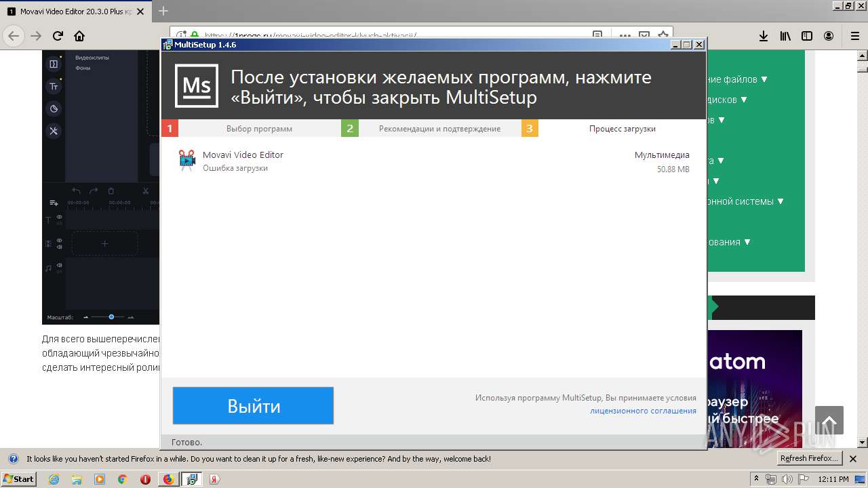Launch Internet Explorer from taskbar
The image size is (868, 488).
point(54,479)
